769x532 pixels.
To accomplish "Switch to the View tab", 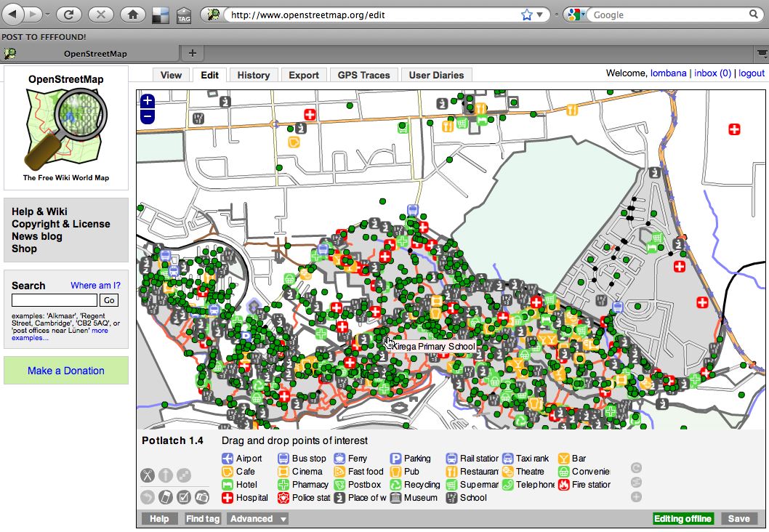I will click(171, 75).
